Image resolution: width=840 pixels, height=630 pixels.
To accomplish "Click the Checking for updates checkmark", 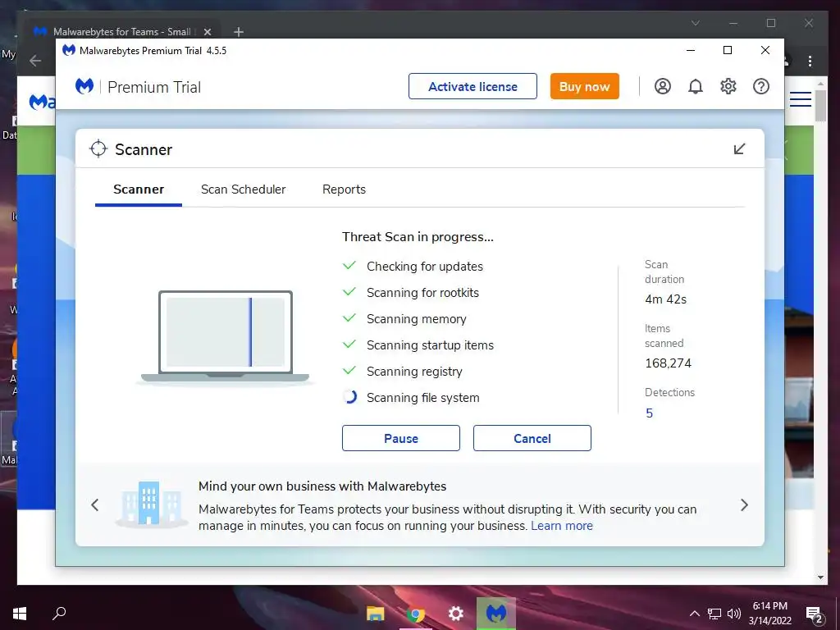I will pyautogui.click(x=349, y=265).
